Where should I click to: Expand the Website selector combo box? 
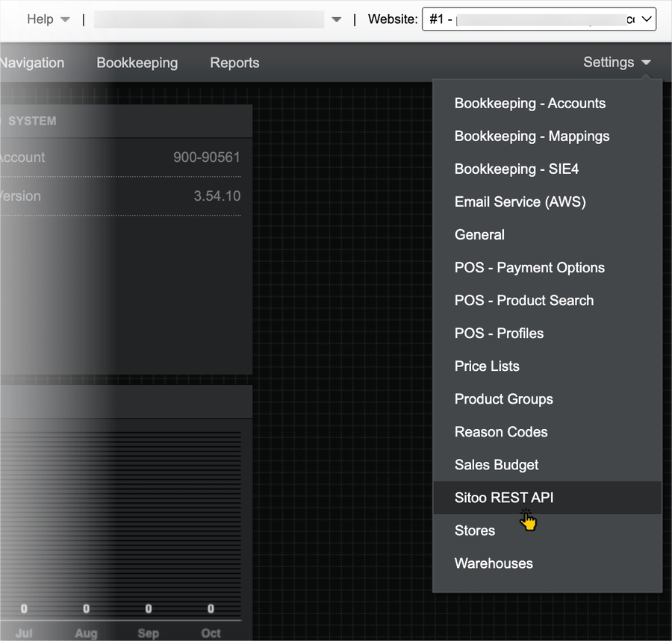[x=538, y=19]
